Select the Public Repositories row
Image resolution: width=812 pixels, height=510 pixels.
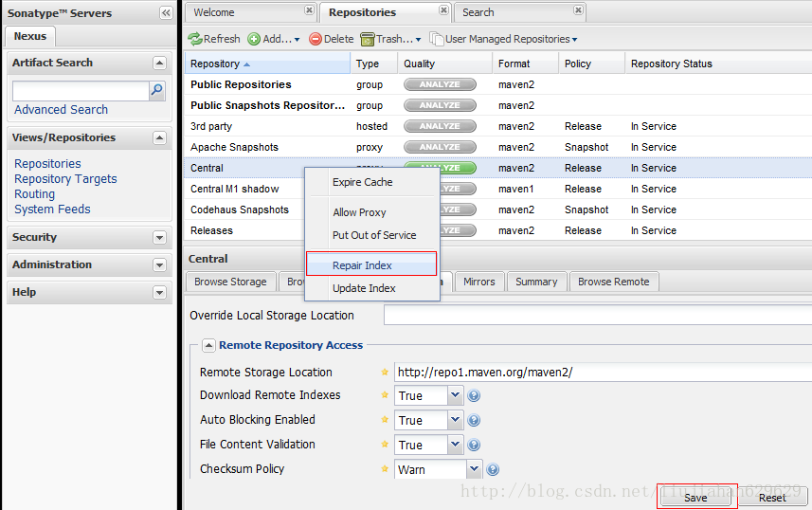pyautogui.click(x=497, y=84)
